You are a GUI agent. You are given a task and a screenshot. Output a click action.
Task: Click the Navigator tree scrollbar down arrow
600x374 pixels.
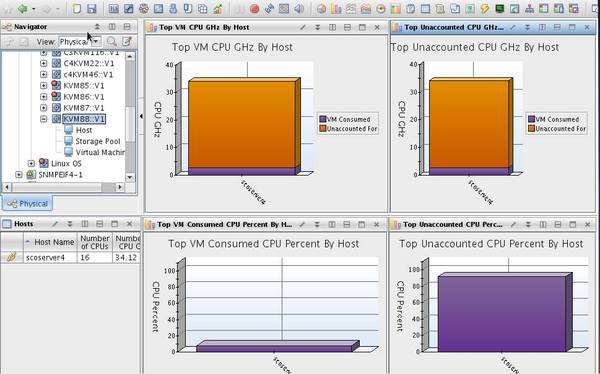click(130, 177)
